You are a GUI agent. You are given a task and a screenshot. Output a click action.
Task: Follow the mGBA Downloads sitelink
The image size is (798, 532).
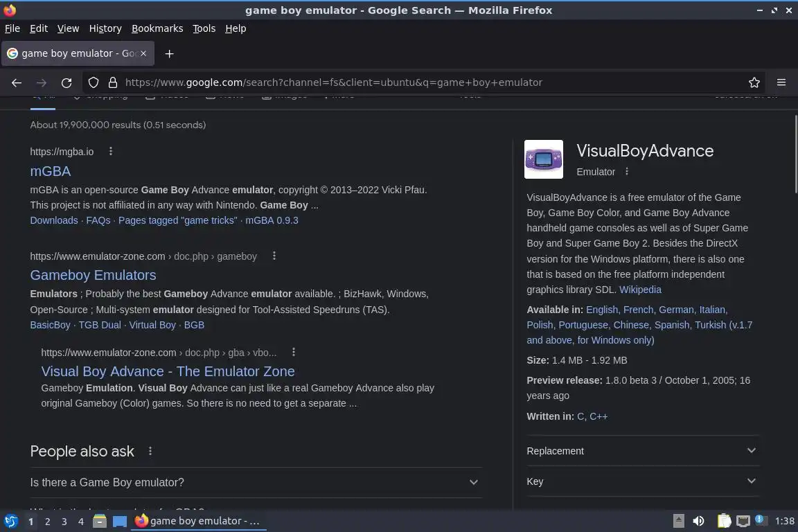54,220
